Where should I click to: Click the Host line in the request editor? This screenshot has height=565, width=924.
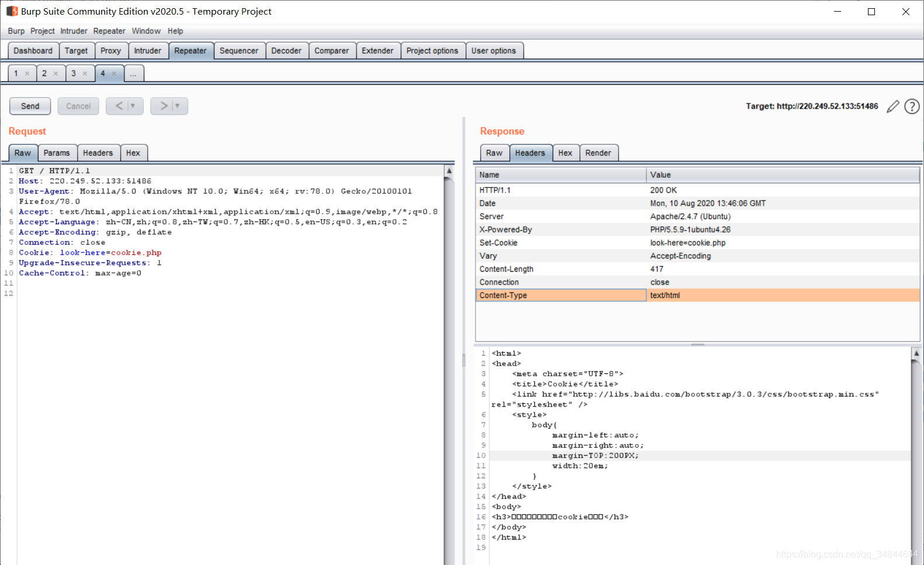(85, 181)
